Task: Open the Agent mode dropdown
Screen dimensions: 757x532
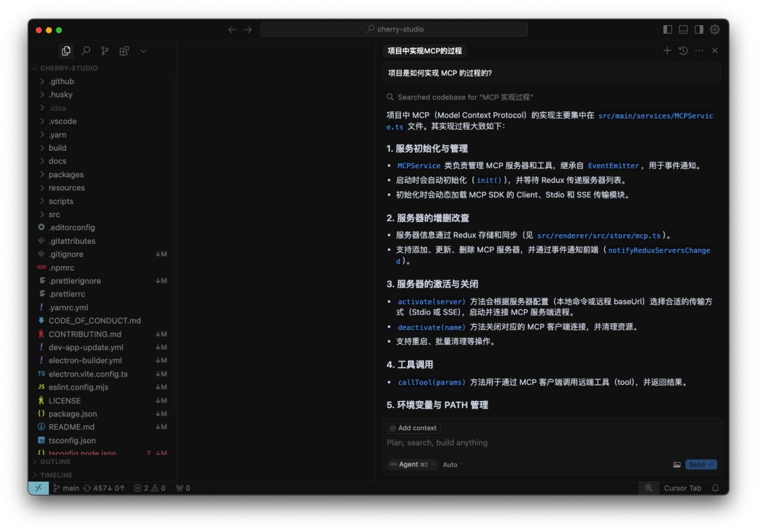Action: [x=411, y=464]
